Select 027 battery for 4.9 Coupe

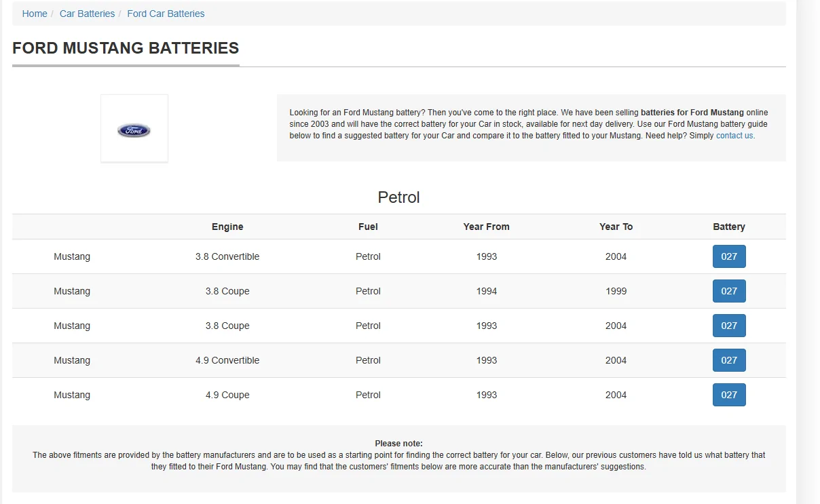(729, 395)
